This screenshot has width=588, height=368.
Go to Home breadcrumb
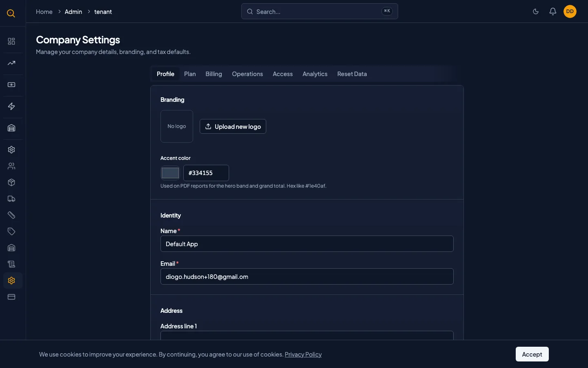(x=44, y=11)
